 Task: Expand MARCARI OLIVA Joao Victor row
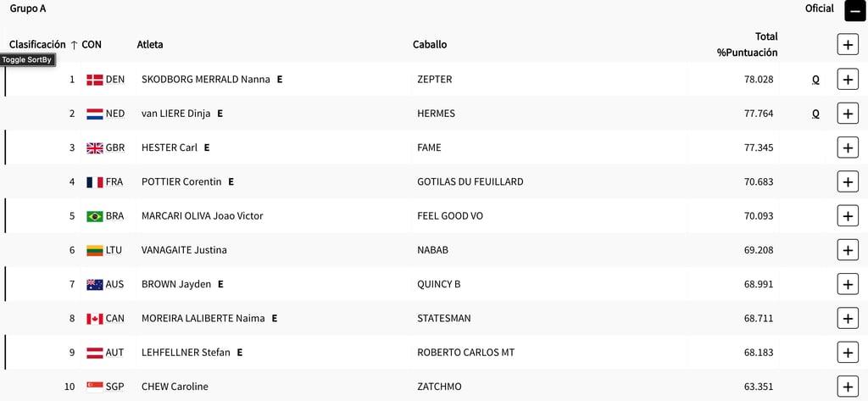[x=848, y=215]
